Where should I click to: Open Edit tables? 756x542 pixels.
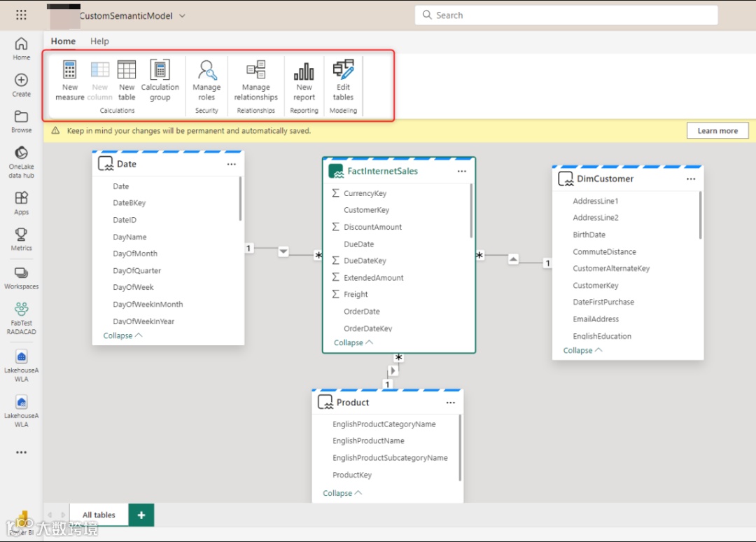click(343, 81)
